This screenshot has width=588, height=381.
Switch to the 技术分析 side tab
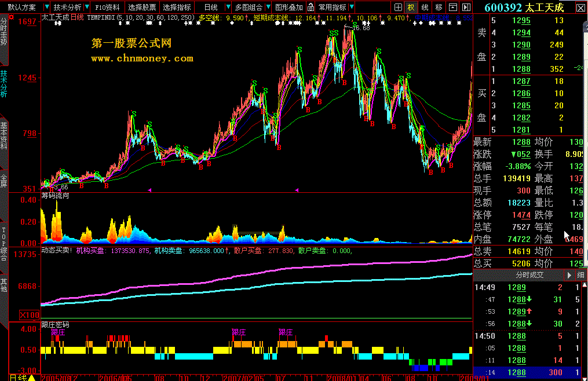coord(3,84)
